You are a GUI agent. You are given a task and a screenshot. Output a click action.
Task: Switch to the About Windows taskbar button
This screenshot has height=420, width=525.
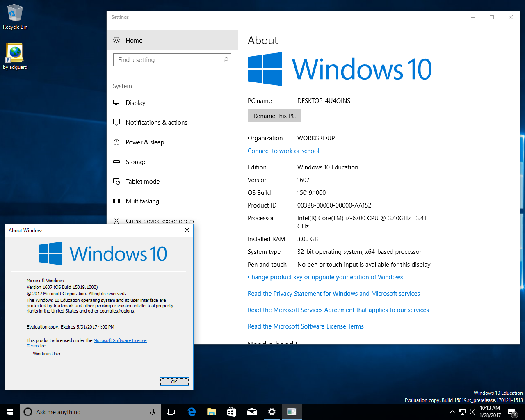coord(292,412)
